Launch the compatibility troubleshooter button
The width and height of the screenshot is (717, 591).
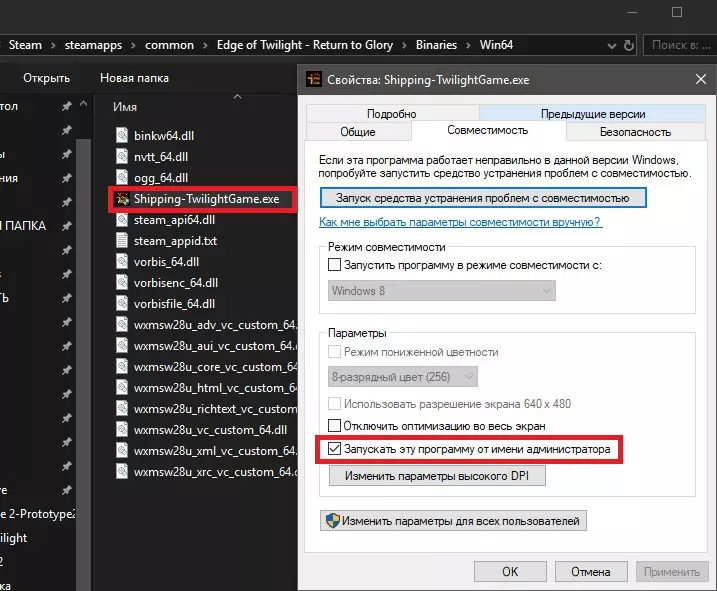483,198
